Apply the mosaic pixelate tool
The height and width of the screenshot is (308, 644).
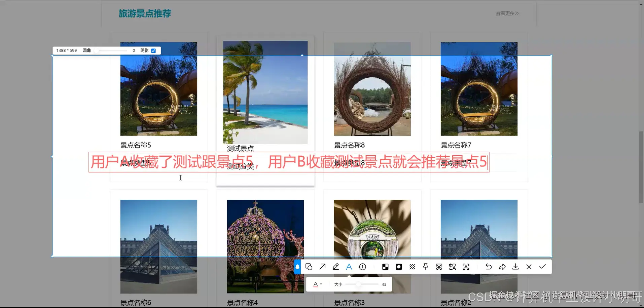coord(385,266)
